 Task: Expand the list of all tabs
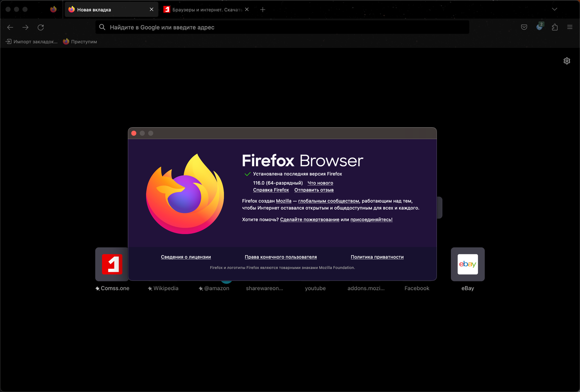[554, 9]
